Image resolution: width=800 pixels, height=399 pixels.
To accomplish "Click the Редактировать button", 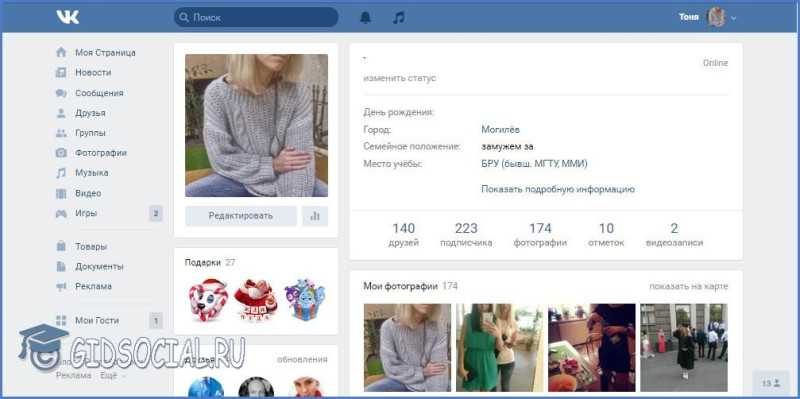I will (241, 216).
